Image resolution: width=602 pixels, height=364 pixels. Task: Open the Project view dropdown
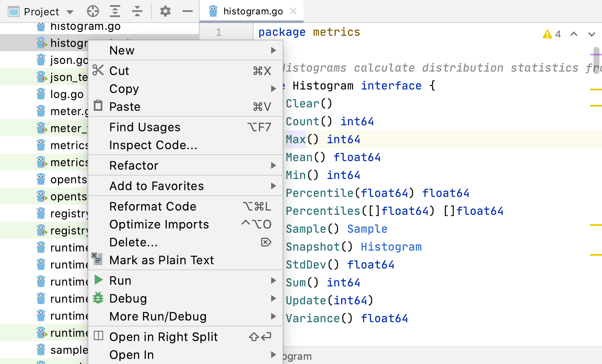pos(70,12)
